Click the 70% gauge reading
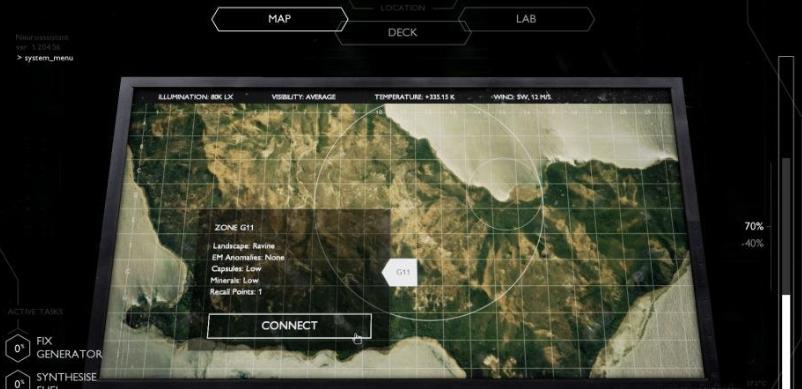 pyautogui.click(x=754, y=226)
